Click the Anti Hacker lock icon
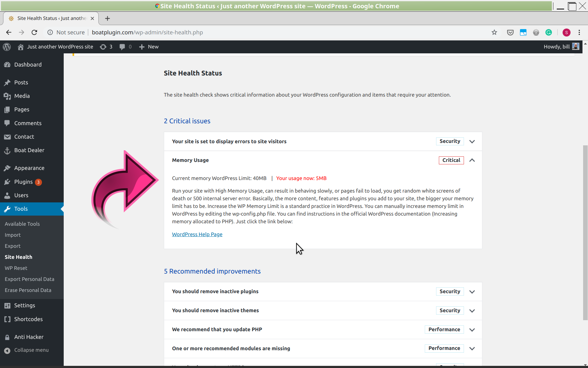 (x=7, y=337)
